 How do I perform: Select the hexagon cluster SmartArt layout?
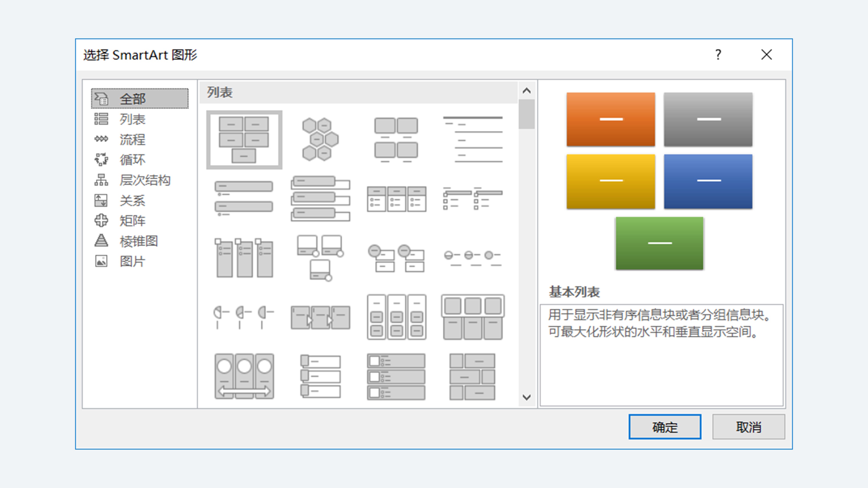[x=320, y=139]
